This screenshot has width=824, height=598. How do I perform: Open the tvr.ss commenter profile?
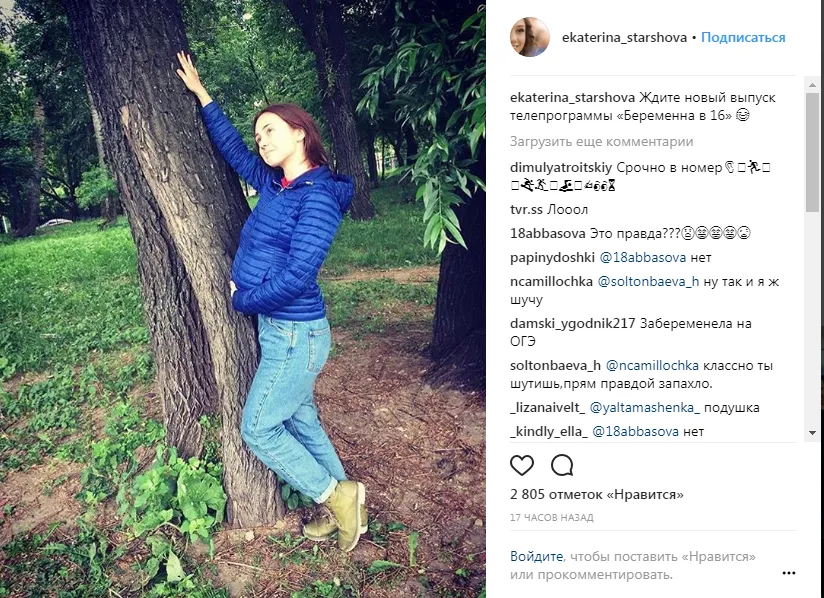[526, 210]
